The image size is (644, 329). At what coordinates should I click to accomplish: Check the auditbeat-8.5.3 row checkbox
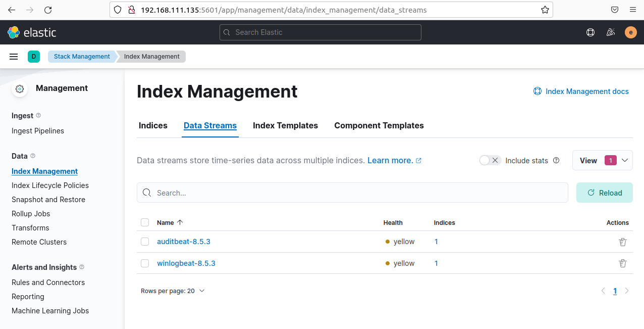point(145,242)
